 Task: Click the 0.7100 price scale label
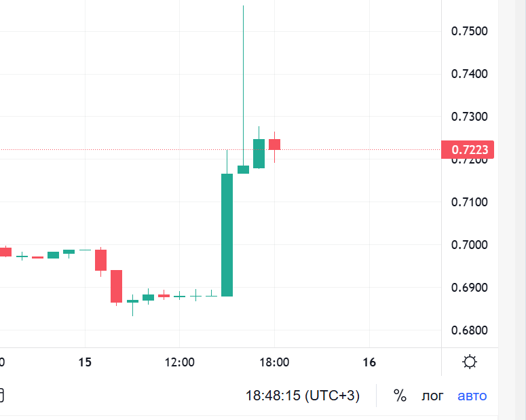469,202
